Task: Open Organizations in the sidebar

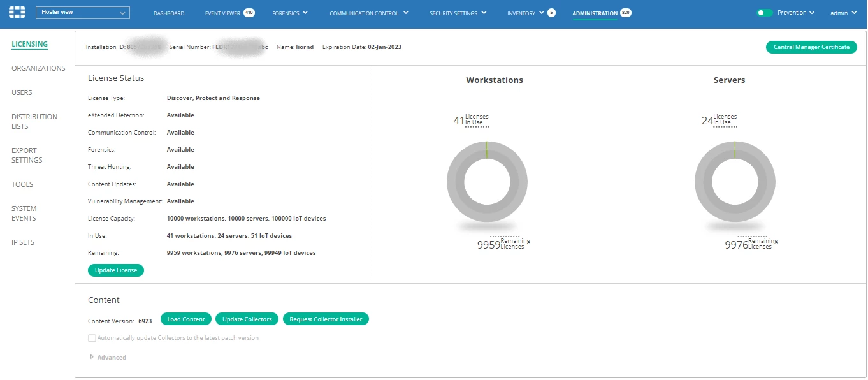Action: 38,68
